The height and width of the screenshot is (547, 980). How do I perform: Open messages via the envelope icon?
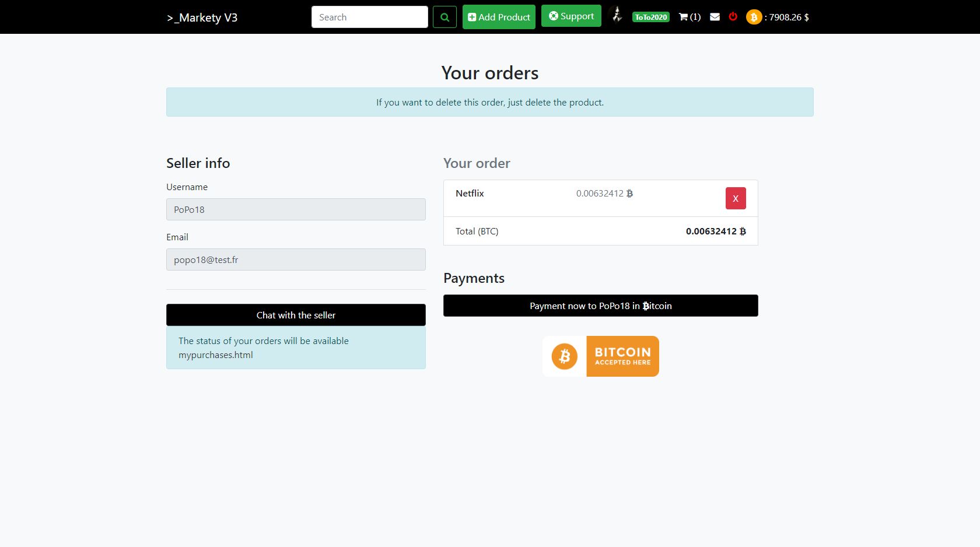coord(715,17)
